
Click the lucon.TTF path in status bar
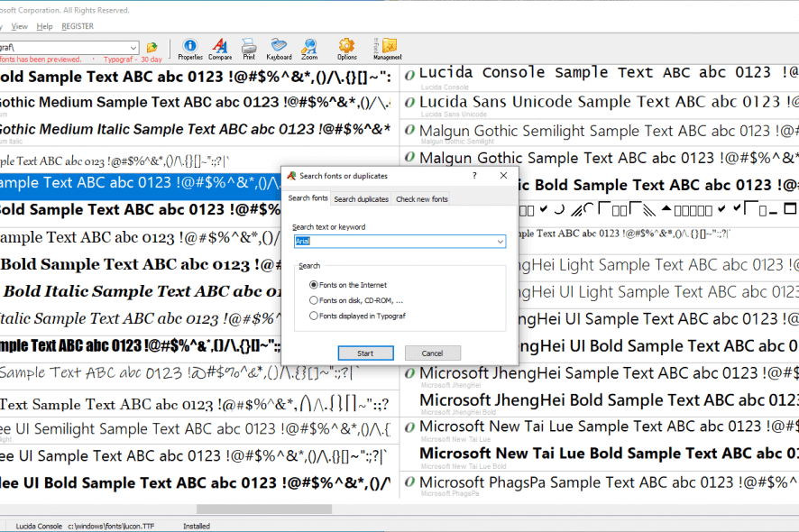[111, 526]
